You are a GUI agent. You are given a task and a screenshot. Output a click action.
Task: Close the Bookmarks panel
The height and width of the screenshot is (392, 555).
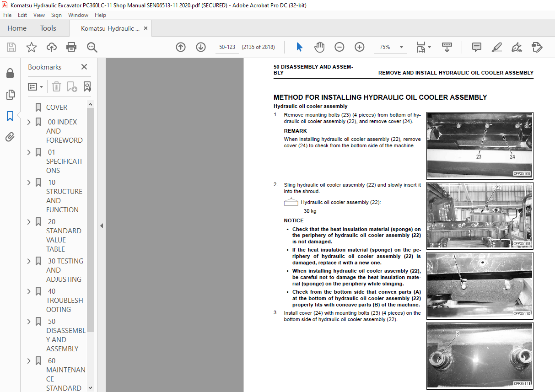(84, 67)
